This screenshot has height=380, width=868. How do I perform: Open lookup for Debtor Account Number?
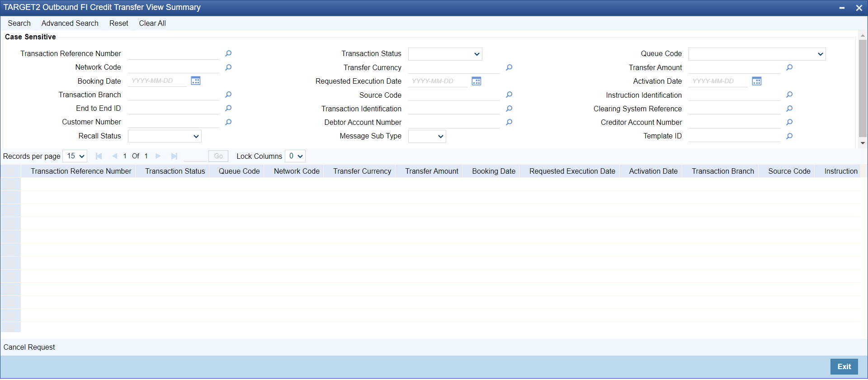509,122
